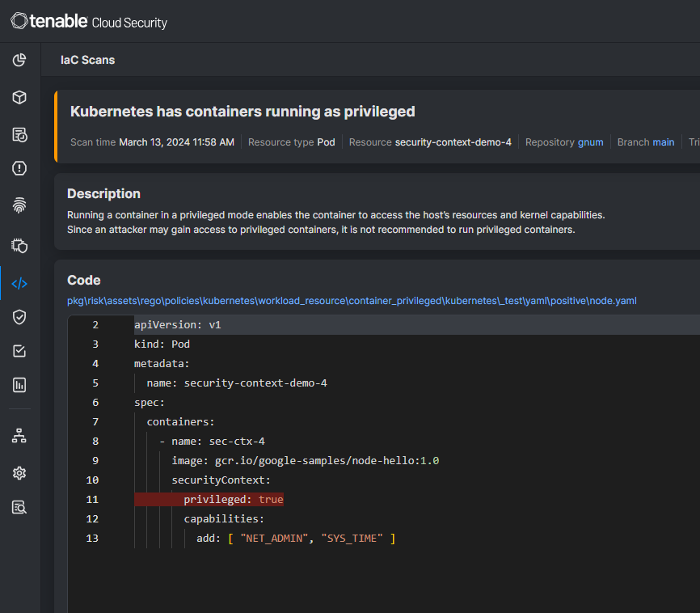Click the sentence about attacker gaining access

[x=321, y=230]
